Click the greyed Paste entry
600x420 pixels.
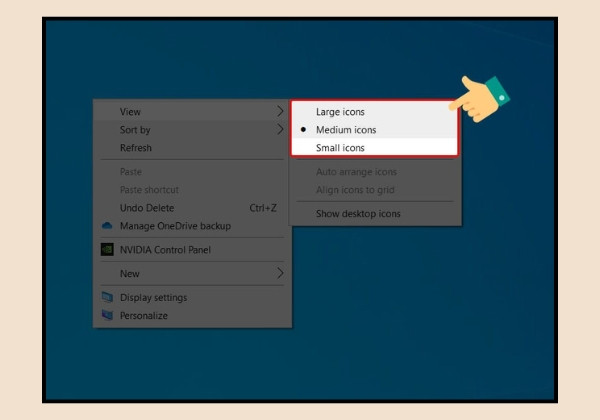192,172
